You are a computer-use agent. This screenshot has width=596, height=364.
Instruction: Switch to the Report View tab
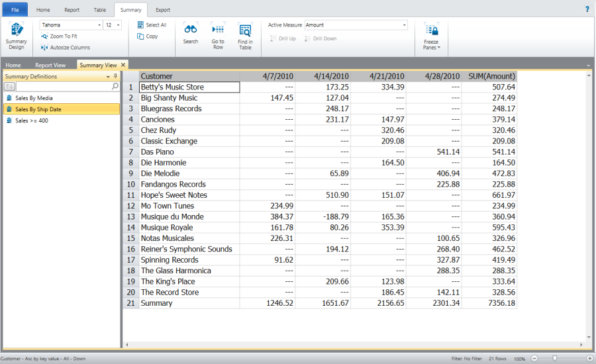(50, 65)
